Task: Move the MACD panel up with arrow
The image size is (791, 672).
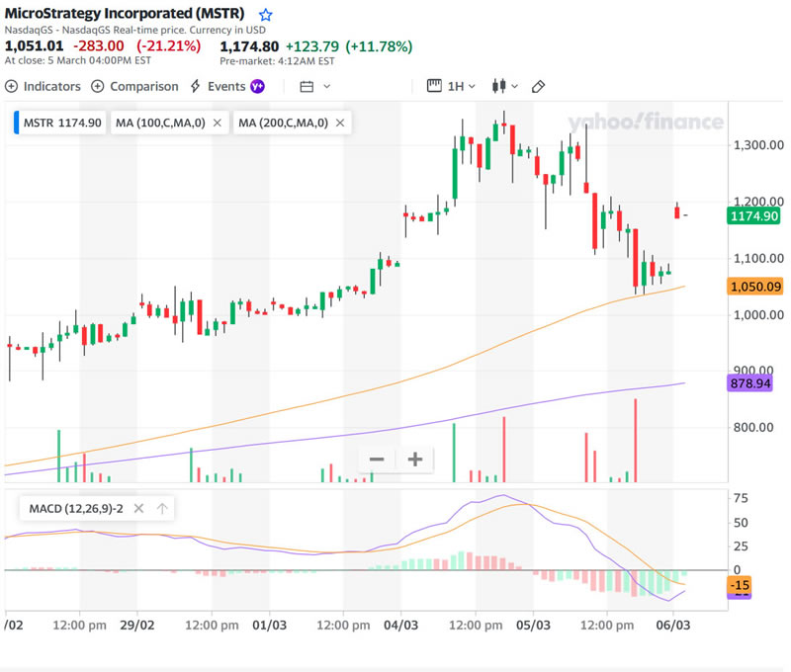Action: click(x=162, y=509)
